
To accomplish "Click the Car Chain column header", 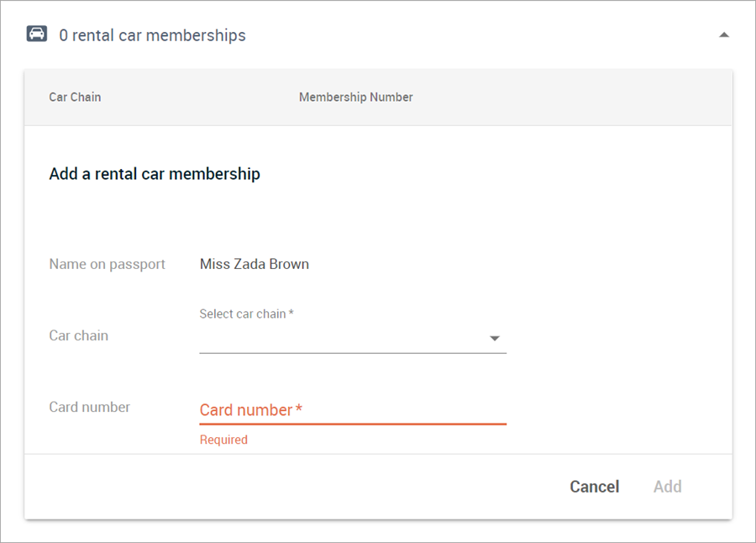I will point(75,97).
